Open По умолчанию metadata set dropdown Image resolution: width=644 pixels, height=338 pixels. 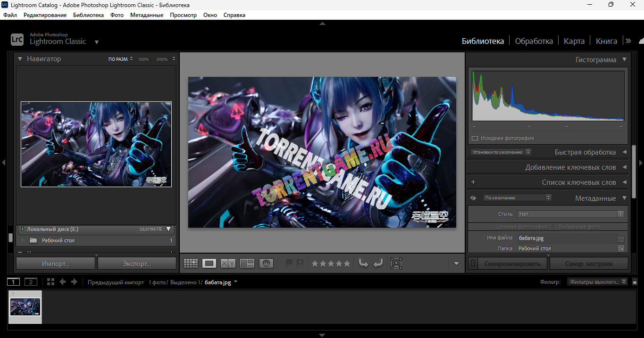point(517,198)
